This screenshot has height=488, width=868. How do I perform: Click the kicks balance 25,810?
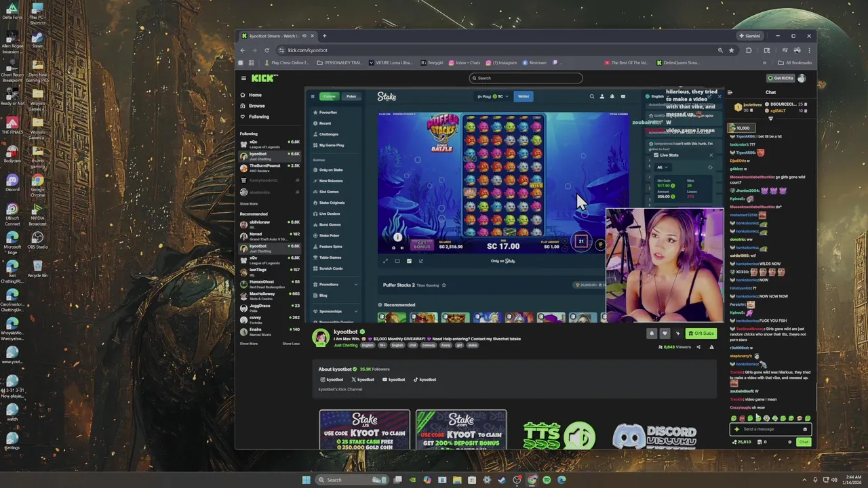pyautogui.click(x=742, y=442)
